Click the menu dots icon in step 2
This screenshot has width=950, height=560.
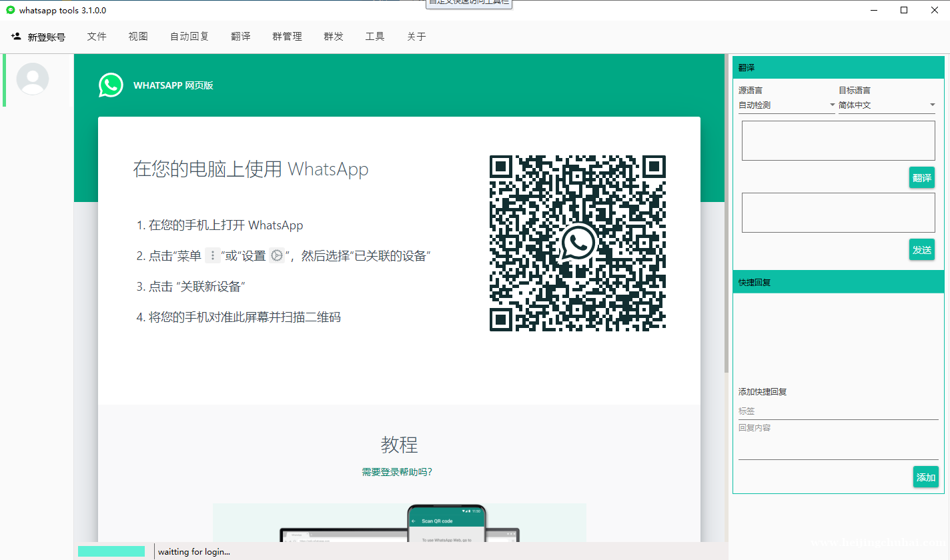coord(212,256)
